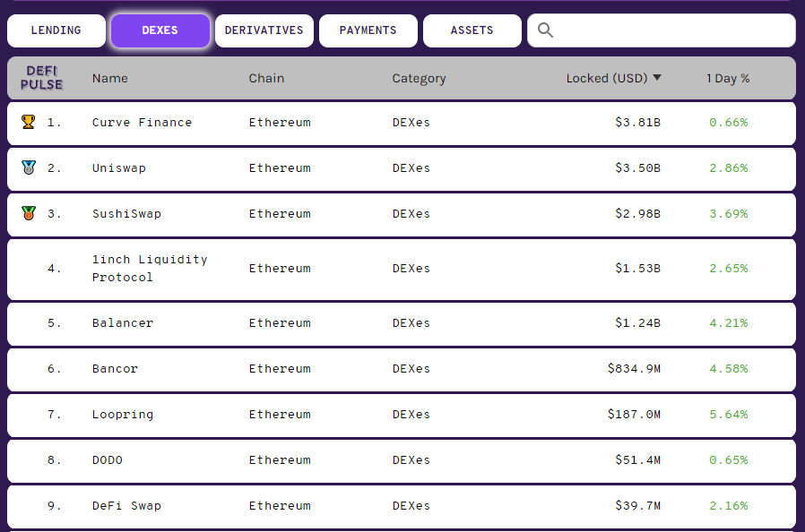Viewport: 805px width, 532px height.
Task: Click the $3.50B locked value
Action: point(637,167)
